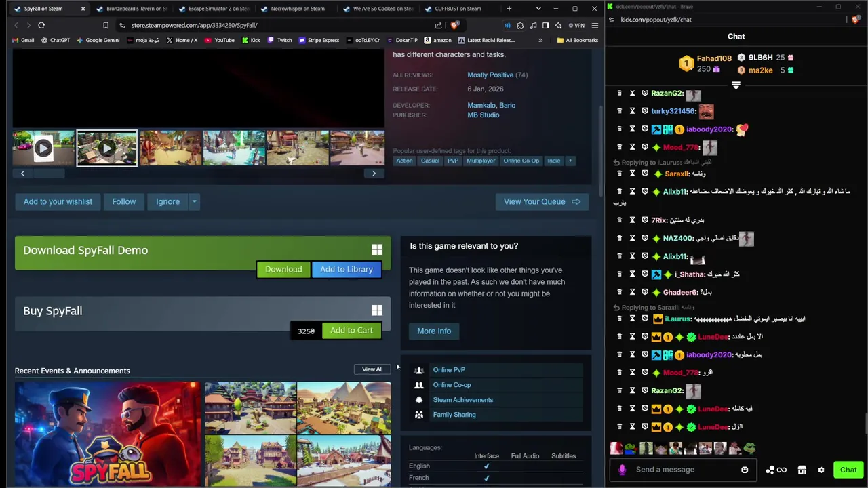Download the SpyFall demo

283,269
